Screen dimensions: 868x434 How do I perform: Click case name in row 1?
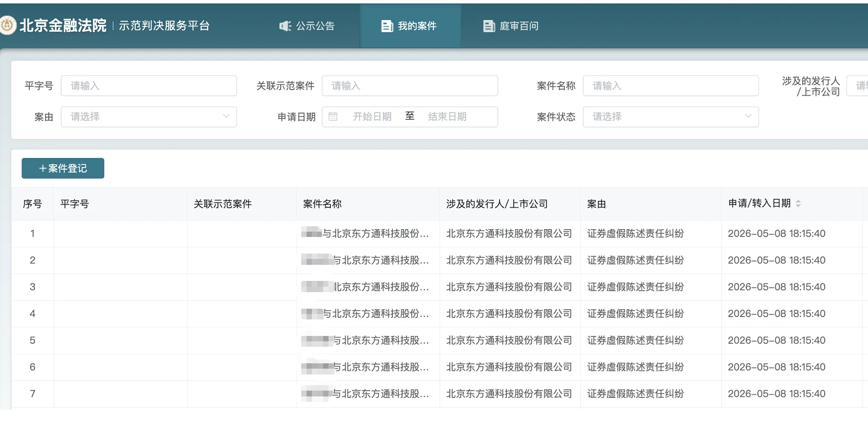tap(366, 234)
